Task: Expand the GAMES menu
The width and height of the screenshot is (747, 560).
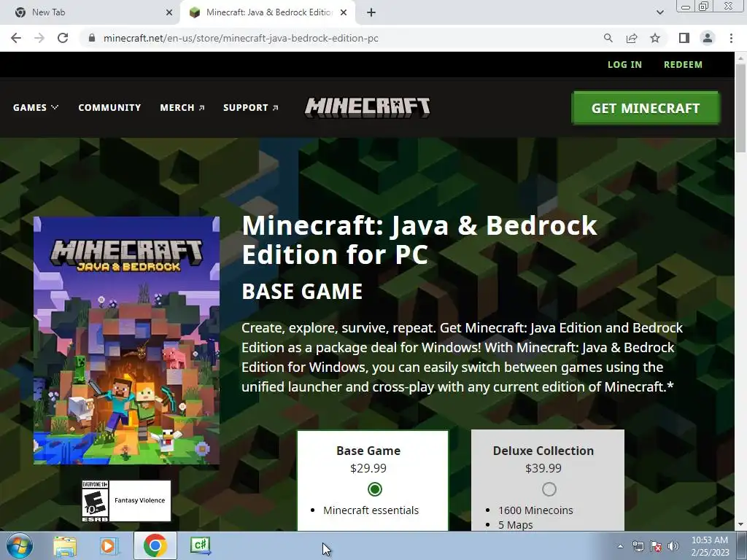Action: (36, 108)
